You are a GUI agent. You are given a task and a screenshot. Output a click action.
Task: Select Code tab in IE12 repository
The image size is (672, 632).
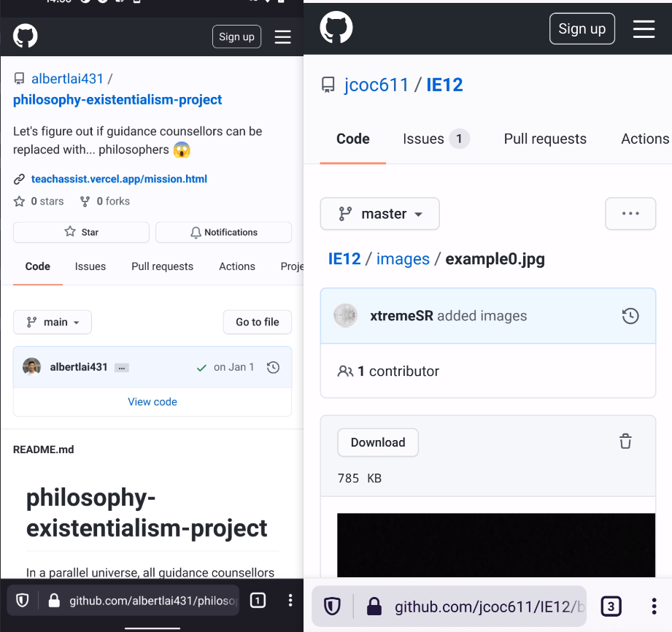click(x=352, y=139)
